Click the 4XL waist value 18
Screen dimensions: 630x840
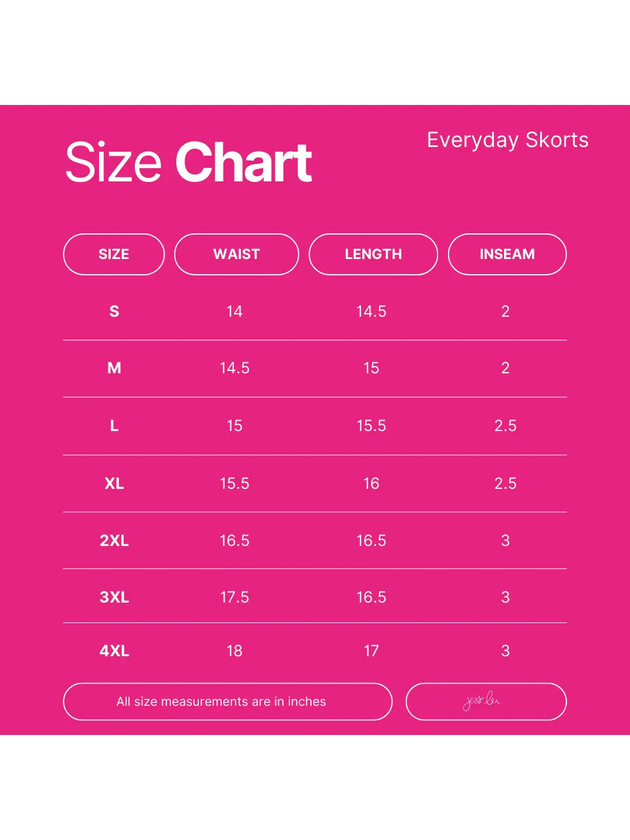[x=235, y=651]
